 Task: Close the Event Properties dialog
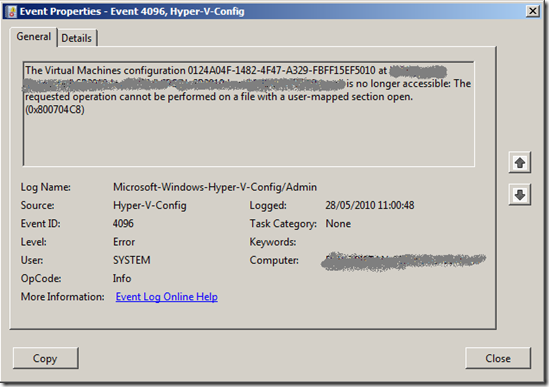[498, 358]
